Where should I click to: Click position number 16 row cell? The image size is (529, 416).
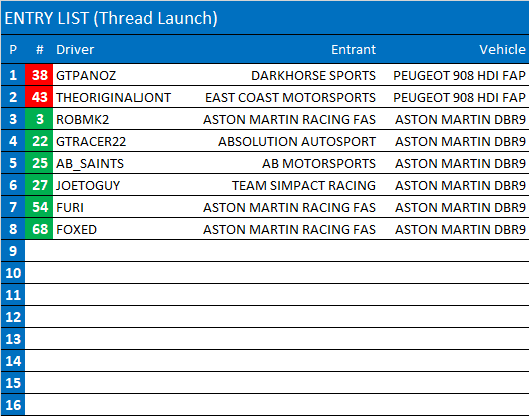click(x=13, y=405)
